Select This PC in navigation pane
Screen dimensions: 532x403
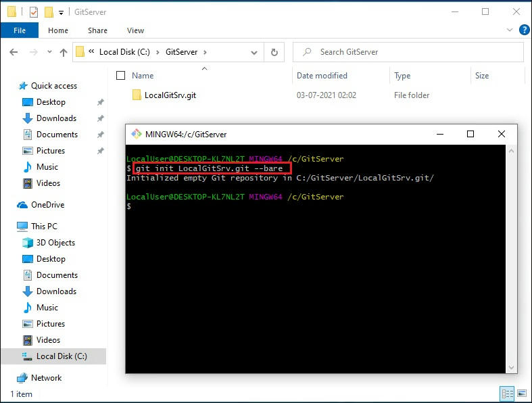tap(44, 227)
